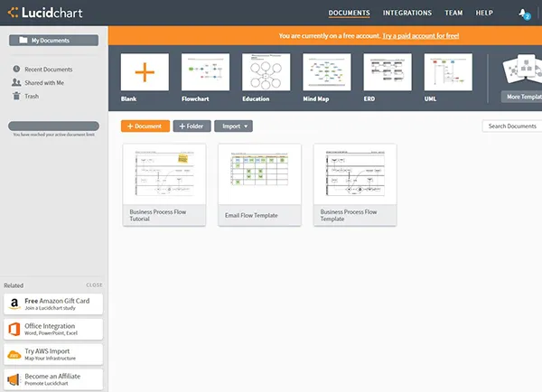Viewport: 542px width, 392px height.
Task: Click the Recent Documents clock icon
Action: pyautogui.click(x=16, y=69)
